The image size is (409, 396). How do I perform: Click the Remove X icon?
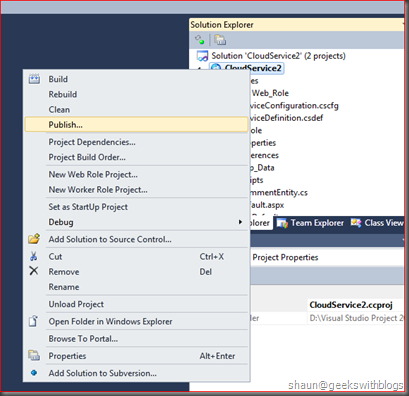(x=34, y=271)
